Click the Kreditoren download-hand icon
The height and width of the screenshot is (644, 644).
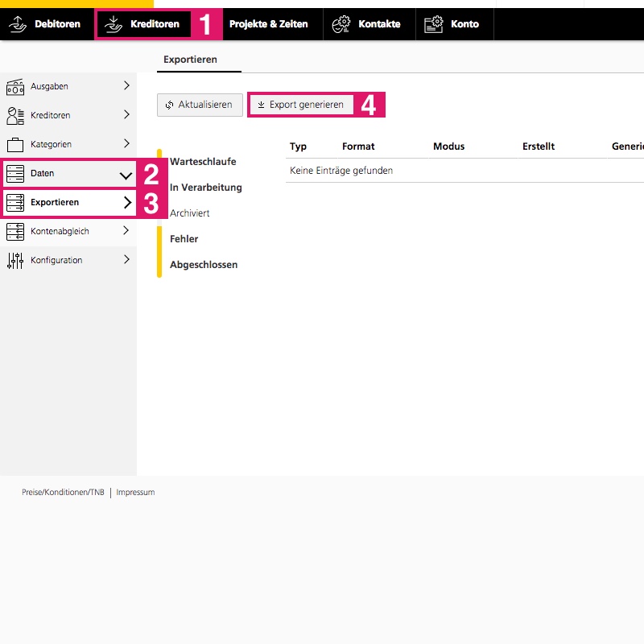tap(114, 24)
